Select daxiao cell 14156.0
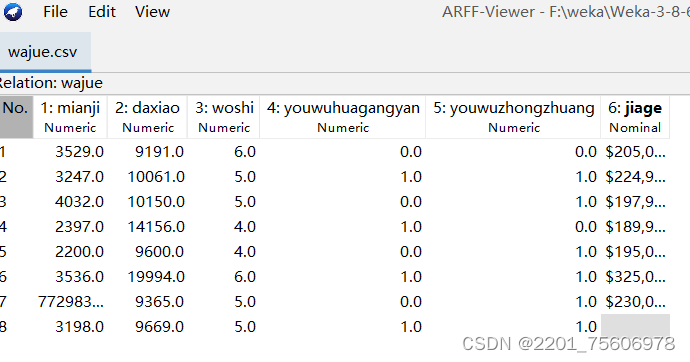 click(147, 227)
